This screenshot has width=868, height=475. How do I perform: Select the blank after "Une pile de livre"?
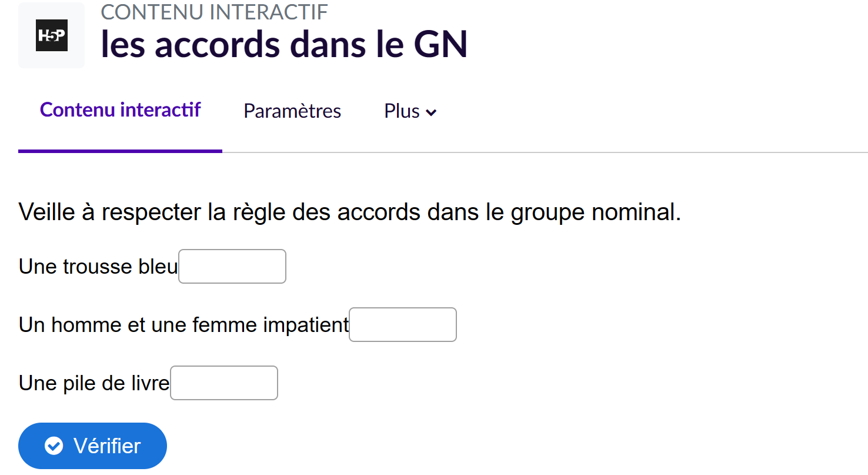pyautogui.click(x=224, y=383)
